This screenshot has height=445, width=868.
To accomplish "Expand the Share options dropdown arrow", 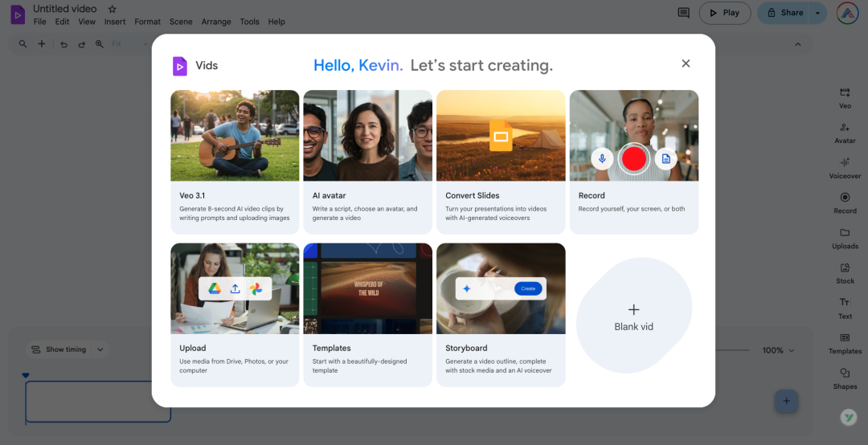I will click(x=818, y=13).
